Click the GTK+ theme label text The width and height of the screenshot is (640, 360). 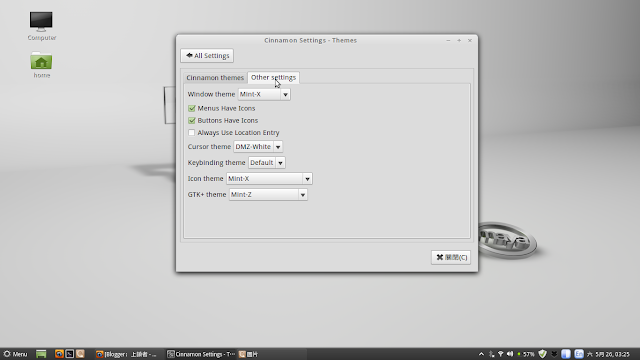(207, 195)
